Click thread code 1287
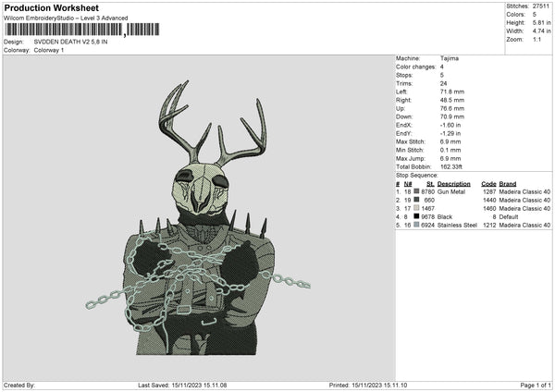 click(x=489, y=191)
